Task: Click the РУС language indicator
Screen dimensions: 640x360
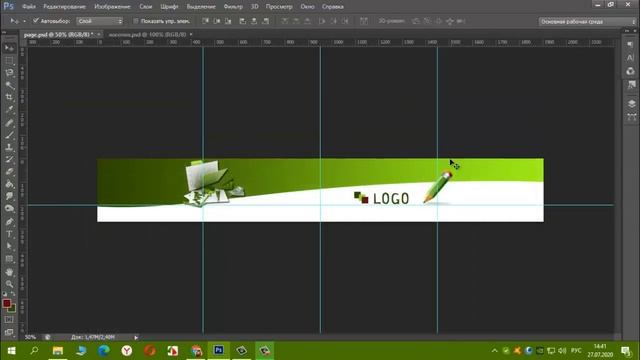Action: (576, 351)
